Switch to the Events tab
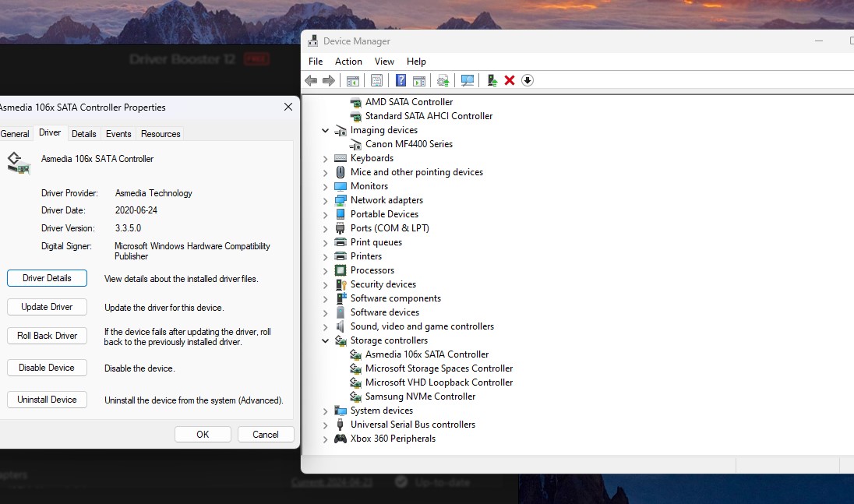The height and width of the screenshot is (504, 854). point(118,134)
